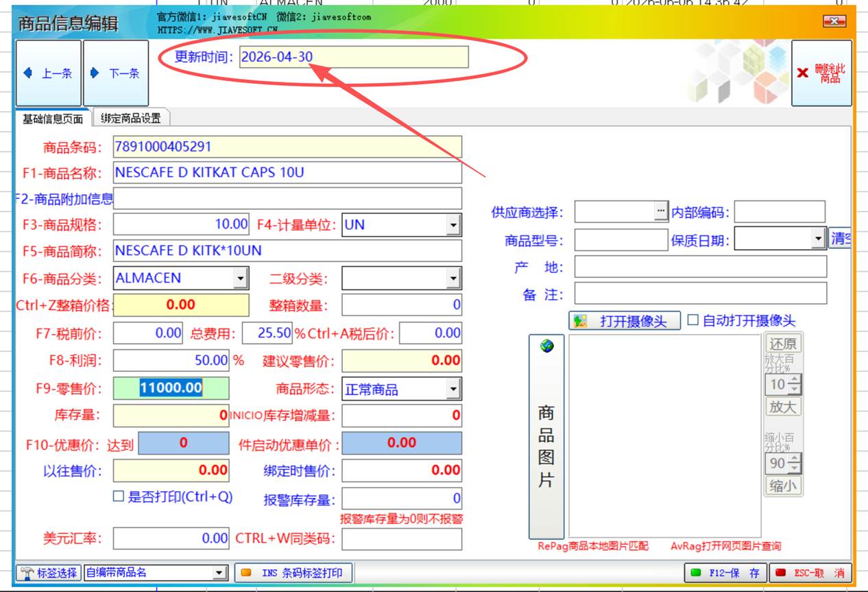Click the F7-税前价 field

click(x=148, y=333)
